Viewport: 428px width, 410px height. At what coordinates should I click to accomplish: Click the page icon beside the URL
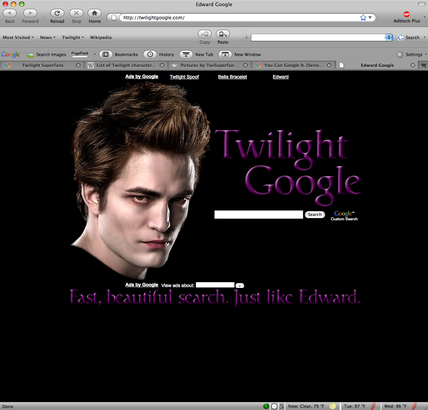coord(114,17)
